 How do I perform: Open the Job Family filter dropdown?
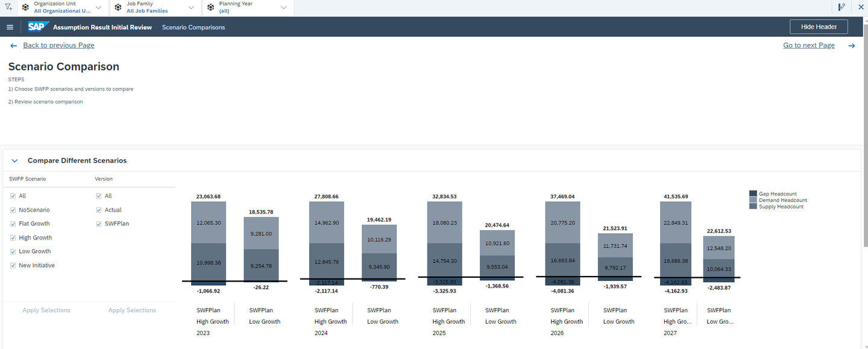191,7
